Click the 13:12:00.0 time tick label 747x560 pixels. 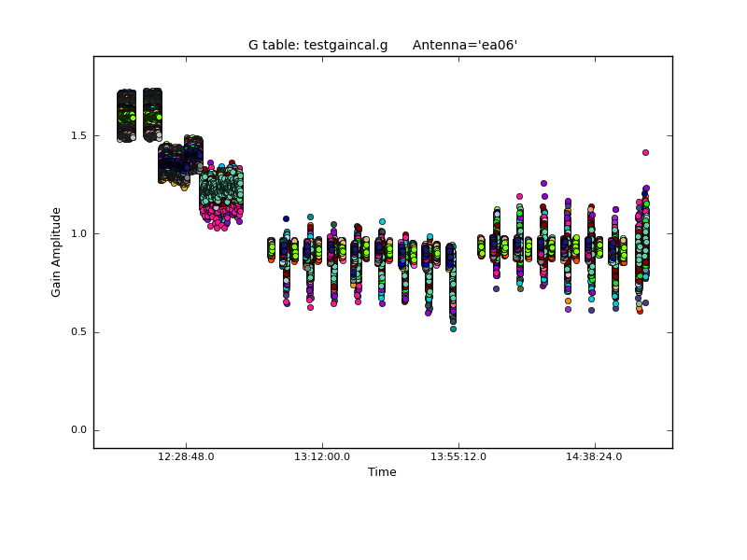(322, 457)
